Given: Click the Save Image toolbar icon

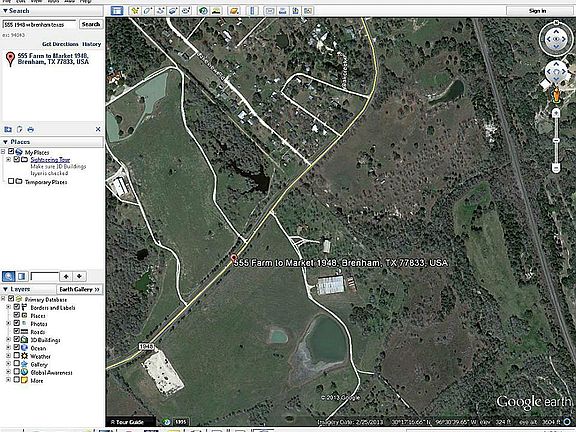Looking at the screenshot, I should (x=295, y=11).
